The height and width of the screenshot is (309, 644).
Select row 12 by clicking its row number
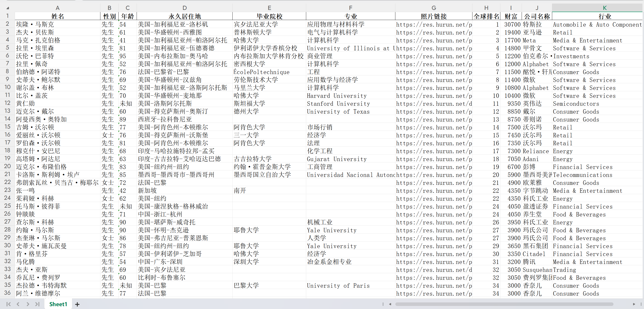point(7,103)
